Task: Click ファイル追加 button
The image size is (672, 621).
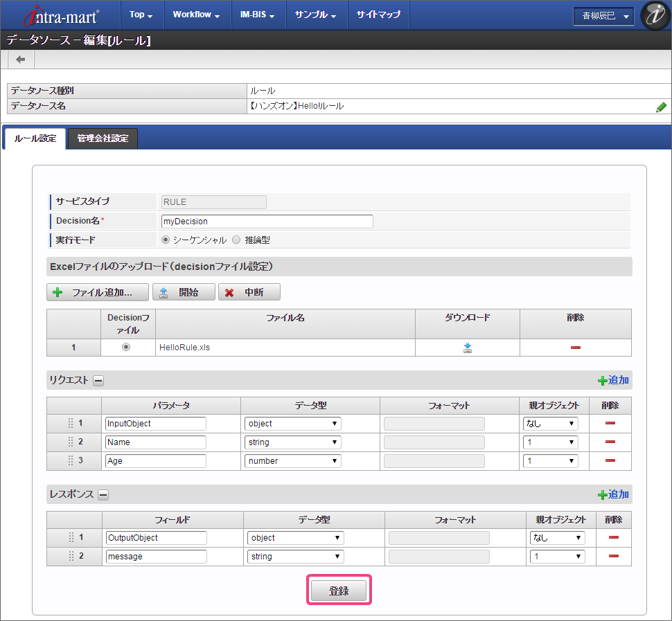Action: 98,292
